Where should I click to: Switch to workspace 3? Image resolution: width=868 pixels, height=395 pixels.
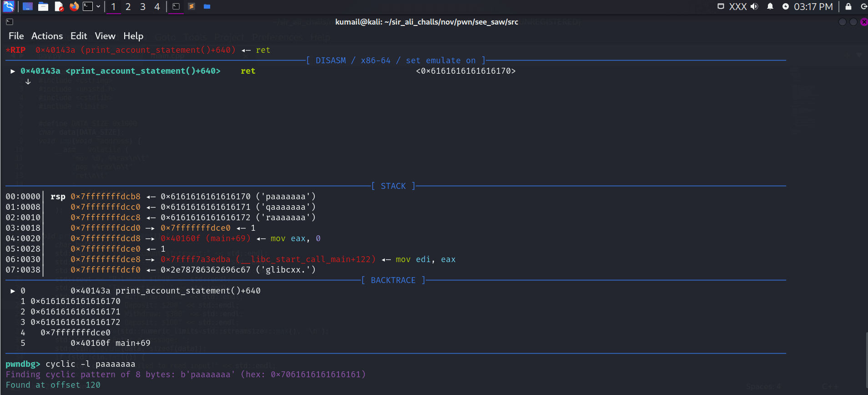pos(143,7)
